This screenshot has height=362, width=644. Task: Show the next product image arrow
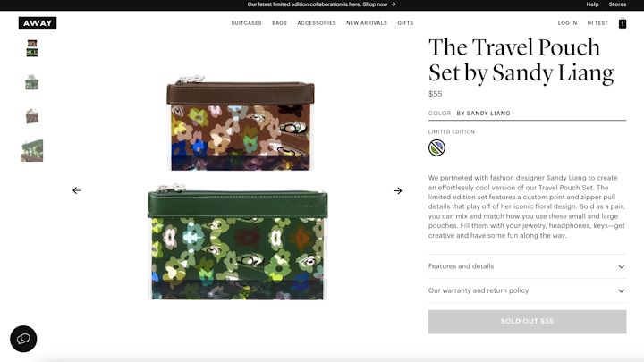click(x=397, y=191)
